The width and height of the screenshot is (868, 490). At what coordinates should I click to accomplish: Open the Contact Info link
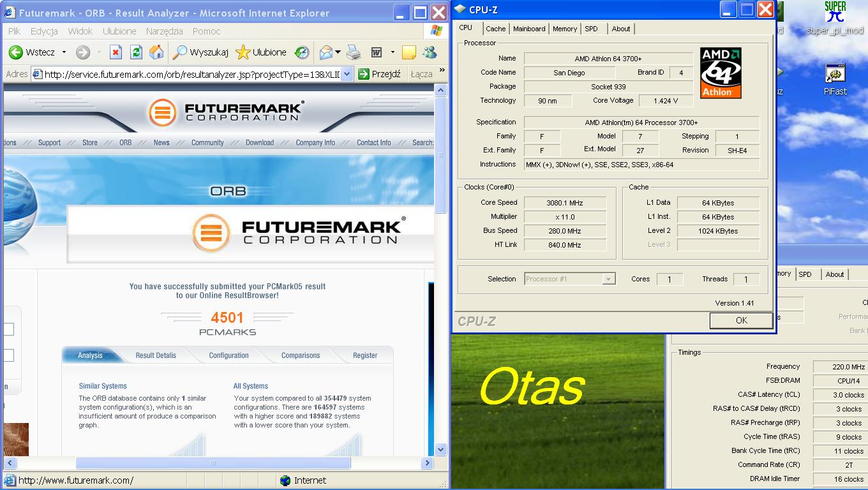[374, 143]
